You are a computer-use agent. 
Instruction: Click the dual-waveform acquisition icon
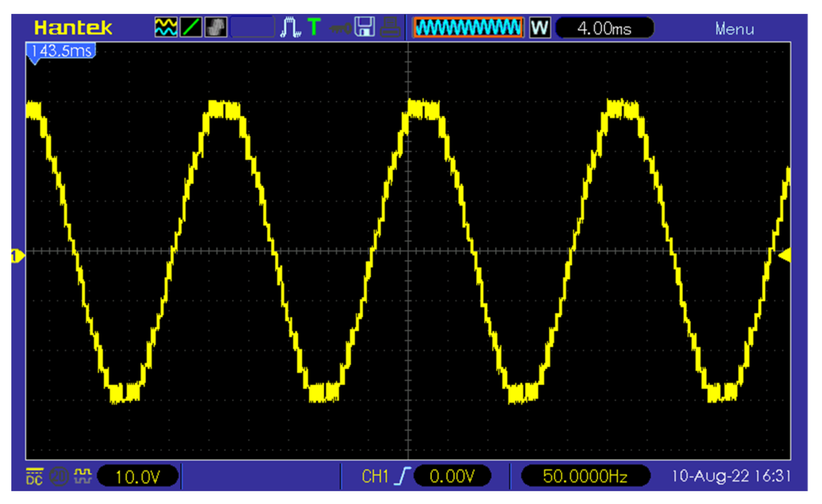tap(166, 27)
